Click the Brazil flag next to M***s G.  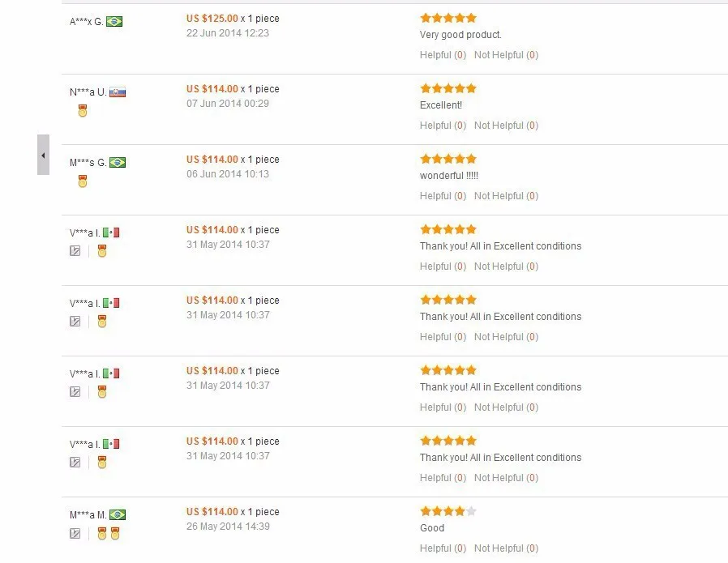118,162
